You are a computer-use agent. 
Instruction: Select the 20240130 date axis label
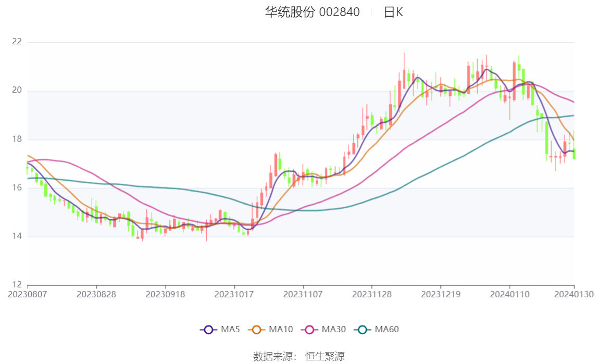[x=574, y=295]
